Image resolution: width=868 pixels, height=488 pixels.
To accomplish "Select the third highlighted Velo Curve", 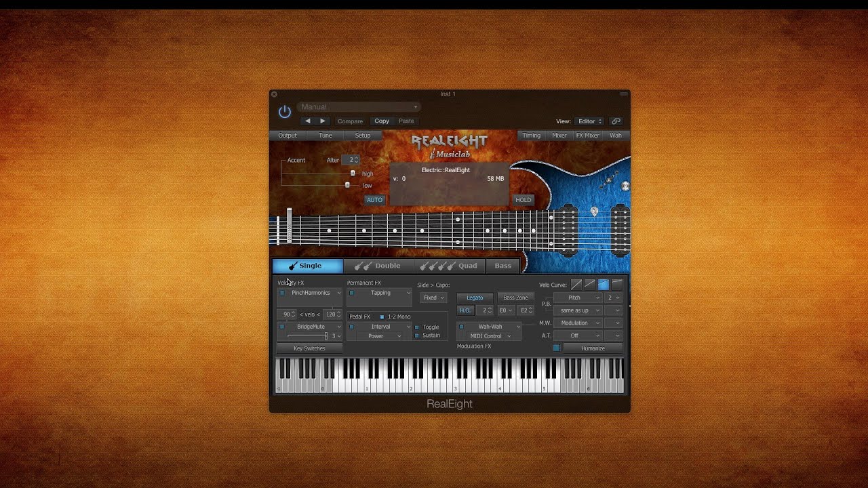I will 604,285.
